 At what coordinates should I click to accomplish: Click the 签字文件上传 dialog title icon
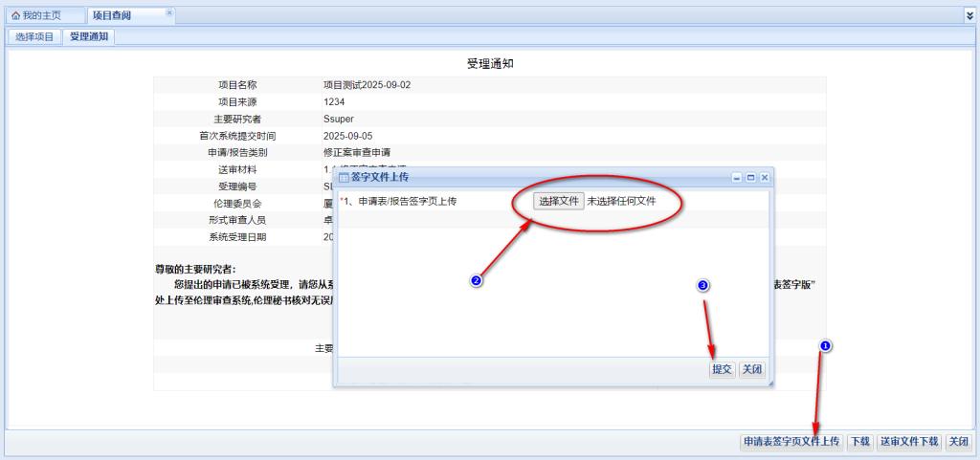(344, 177)
